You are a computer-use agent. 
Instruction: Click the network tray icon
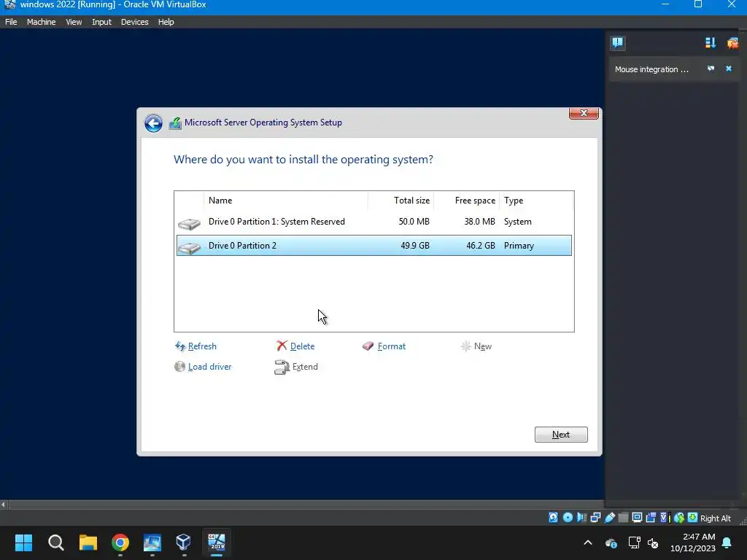634,542
